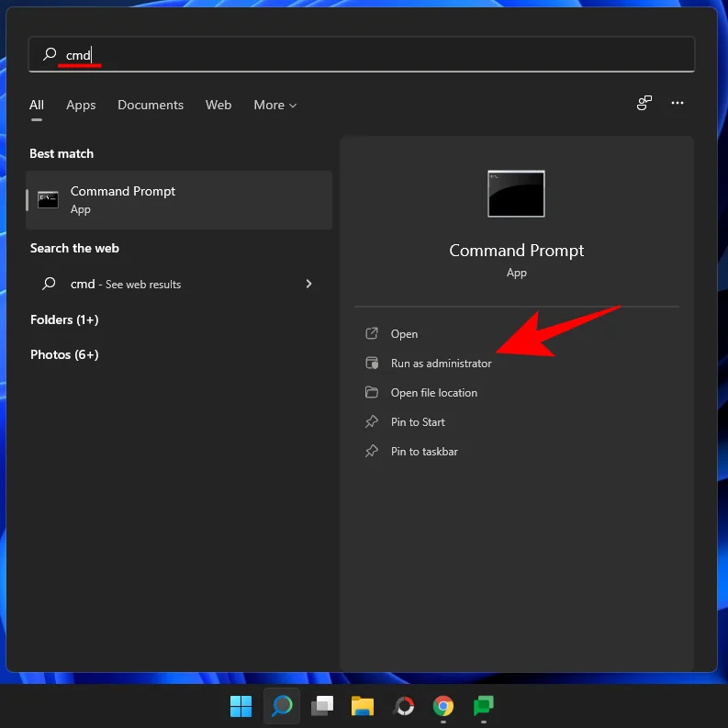Click pin icon next to Pin to taskbar

[x=372, y=451]
